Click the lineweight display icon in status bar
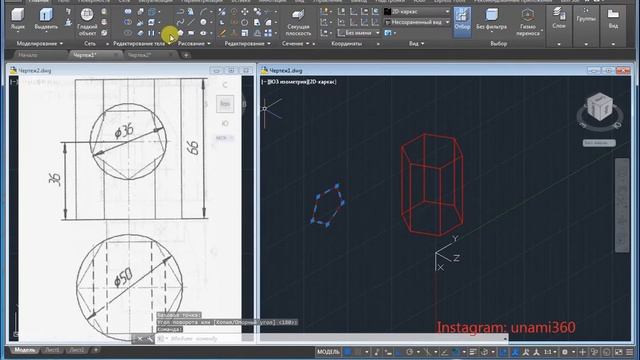This screenshot has height=360, width=640. click(473, 351)
